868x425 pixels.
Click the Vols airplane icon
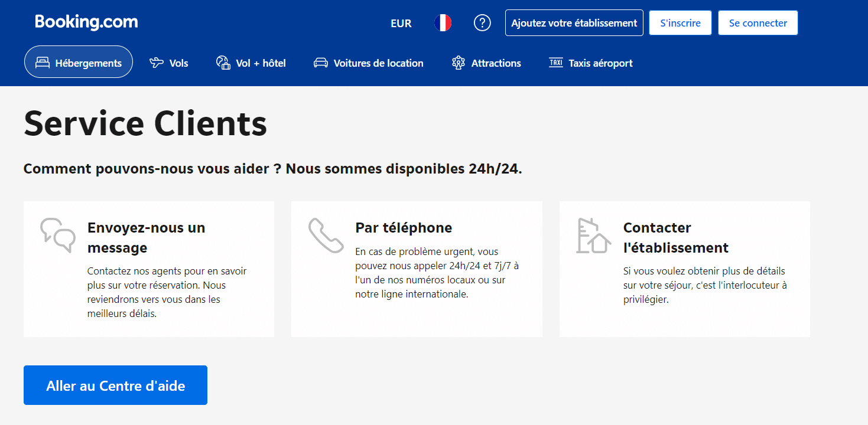155,61
